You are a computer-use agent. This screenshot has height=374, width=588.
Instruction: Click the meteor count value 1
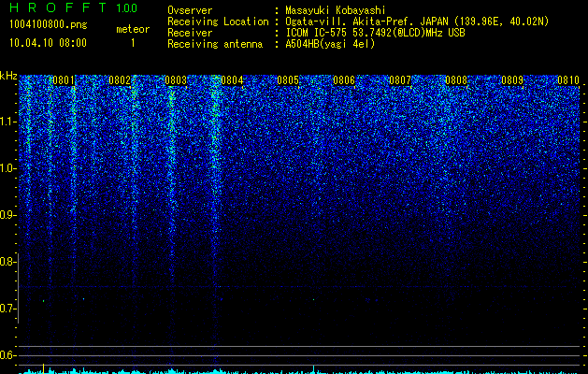coord(133,43)
